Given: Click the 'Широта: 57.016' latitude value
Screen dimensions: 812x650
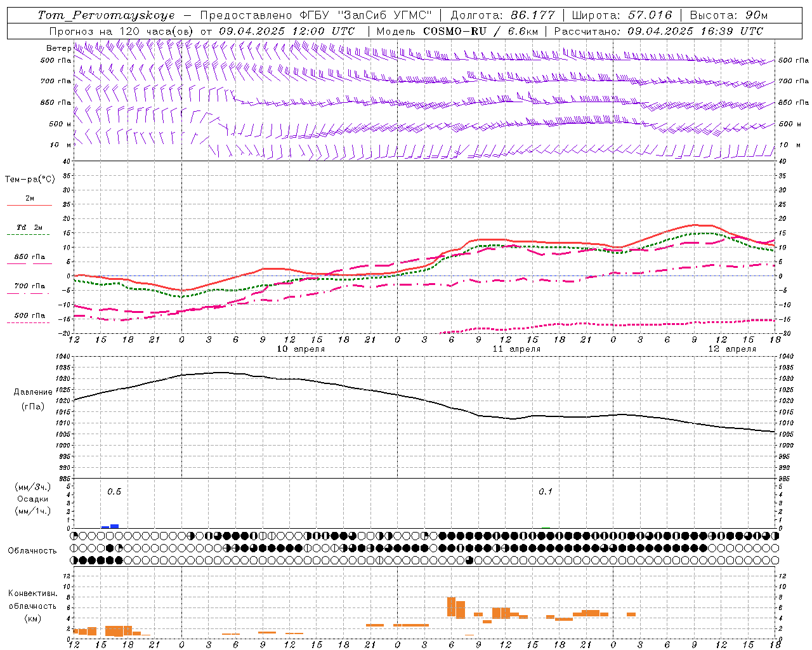Looking at the screenshot, I should point(622,15).
